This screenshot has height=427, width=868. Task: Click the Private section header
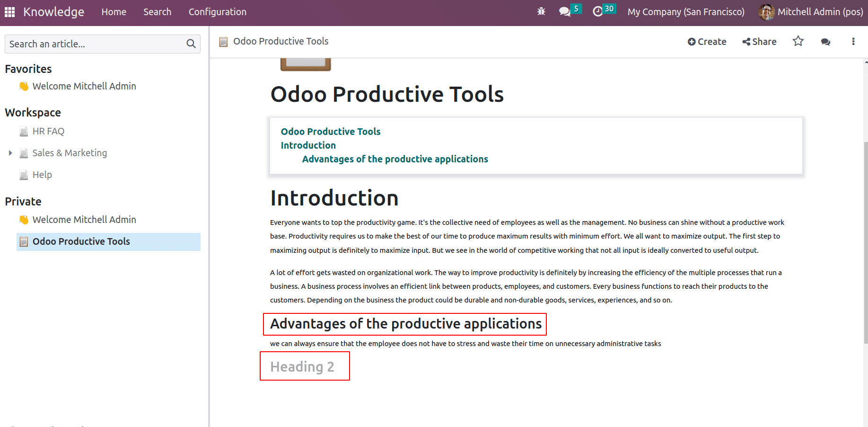23,202
